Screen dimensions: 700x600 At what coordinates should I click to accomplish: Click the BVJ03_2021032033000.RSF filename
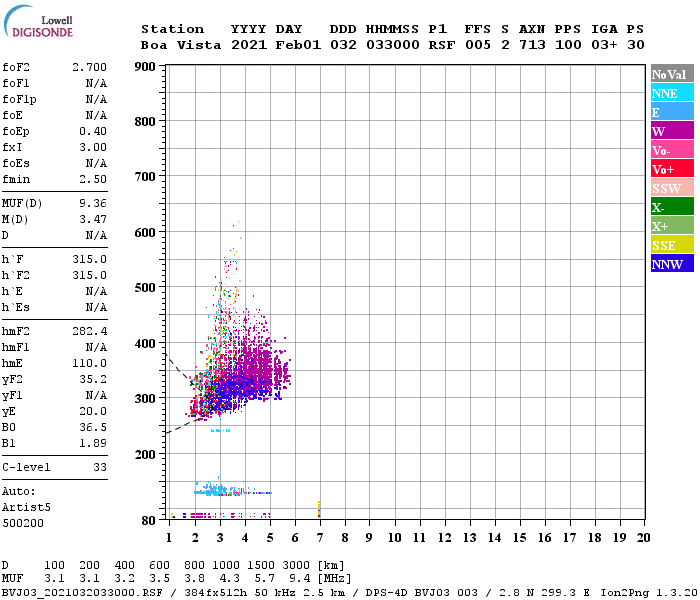coord(82,593)
